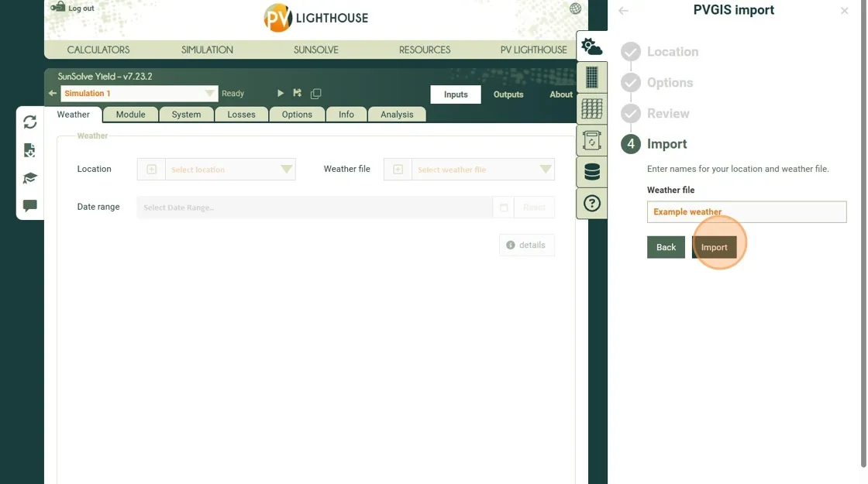
Task: Click the Weather file name input field
Action: [x=746, y=212]
